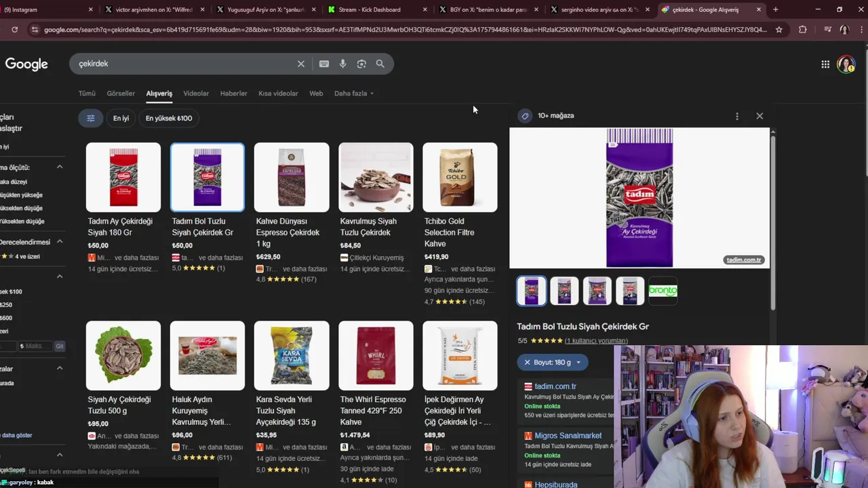The width and height of the screenshot is (868, 488).
Task: Click the price tag icon beside 10+ mağaza
Action: 525,116
